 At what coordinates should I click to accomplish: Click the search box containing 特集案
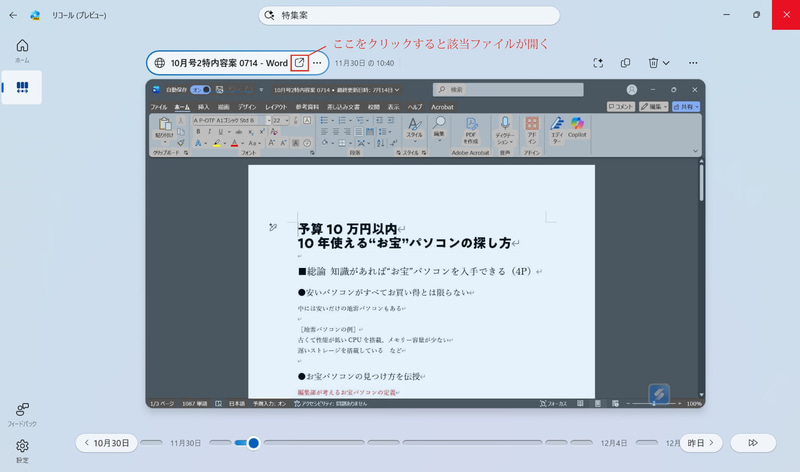click(x=409, y=15)
